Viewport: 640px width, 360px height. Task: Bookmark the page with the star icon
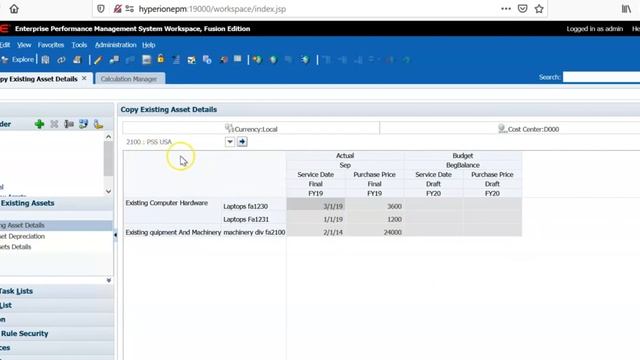[x=539, y=9]
